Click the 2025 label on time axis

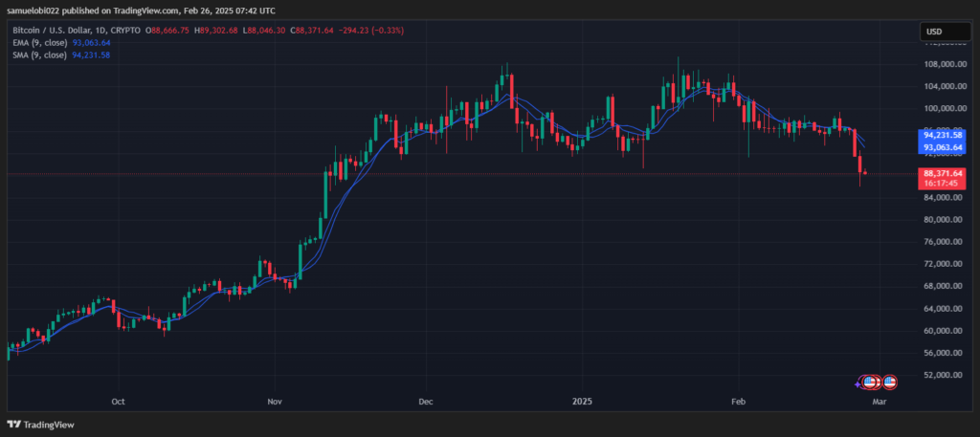tap(582, 401)
